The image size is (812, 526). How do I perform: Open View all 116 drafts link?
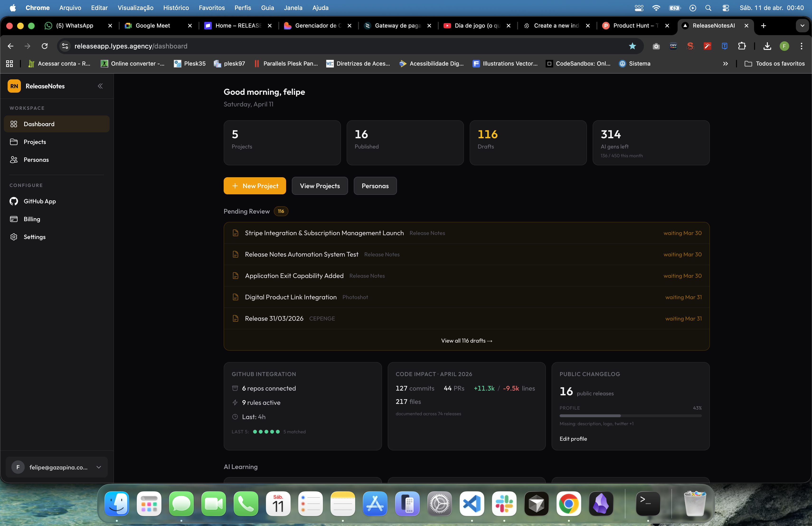(466, 341)
